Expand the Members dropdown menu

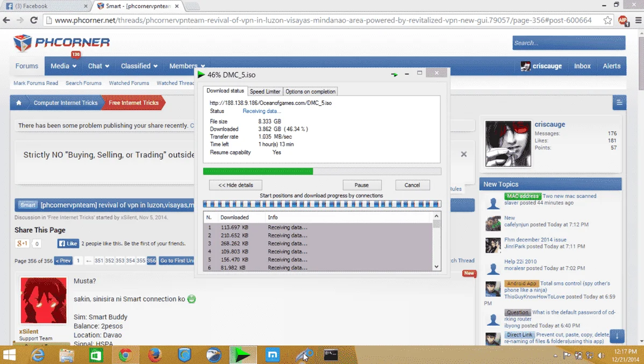pos(187,66)
